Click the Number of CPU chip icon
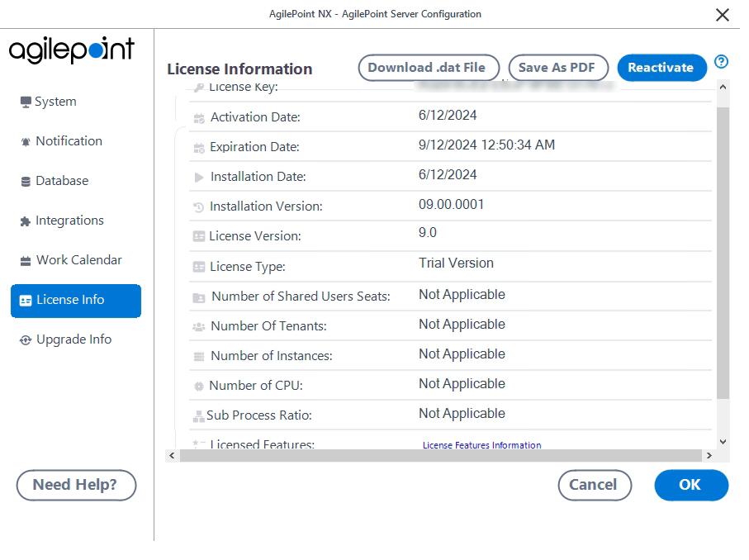 click(199, 387)
